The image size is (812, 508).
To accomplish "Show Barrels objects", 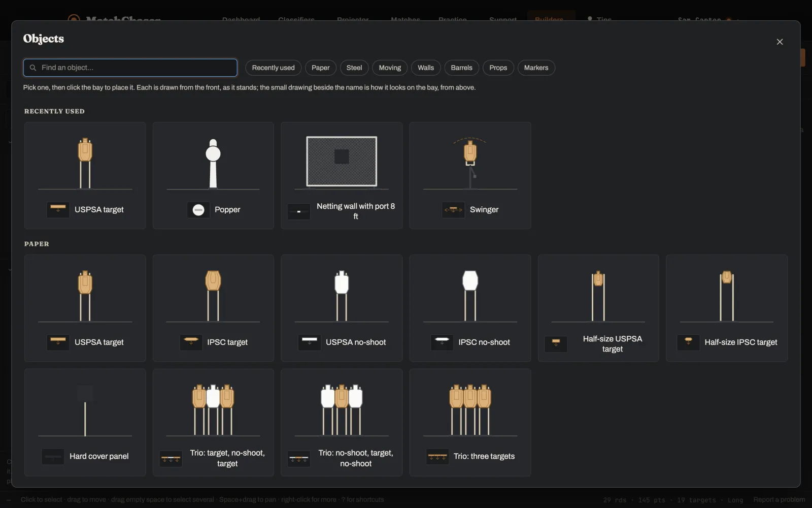I will click(461, 68).
